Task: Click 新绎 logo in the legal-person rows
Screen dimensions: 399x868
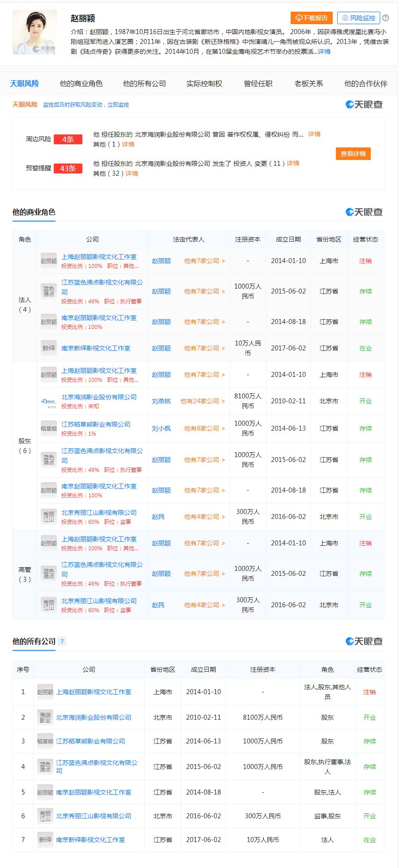Action: [49, 348]
